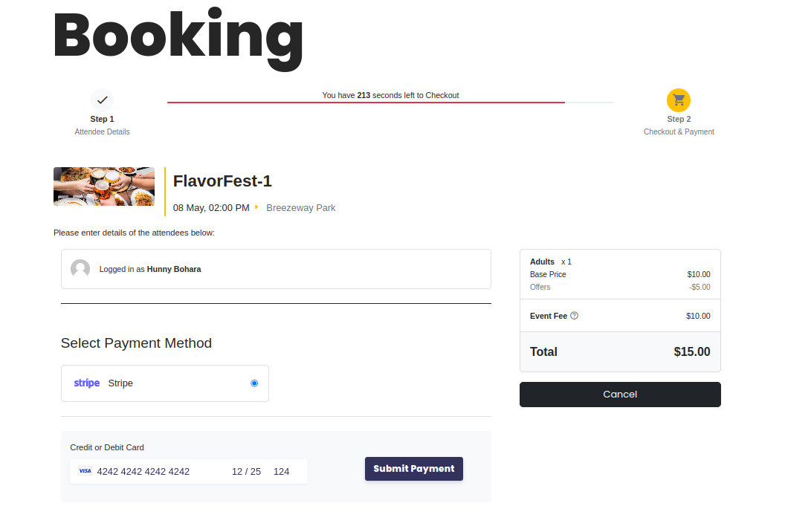This screenshot has height=532, width=785.
Task: Select the Stripe payment radio button
Action: [x=254, y=383]
